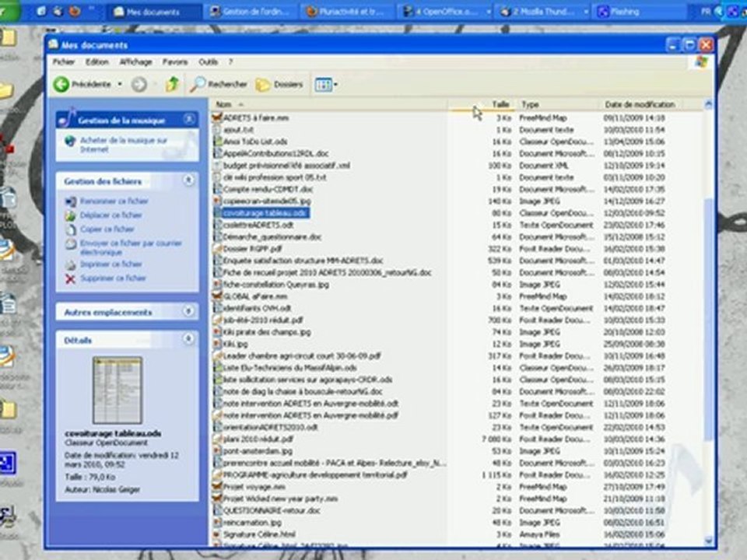This screenshot has width=747, height=560.
Task: Click Acheter de la musique sur Internet
Action: 124,145
